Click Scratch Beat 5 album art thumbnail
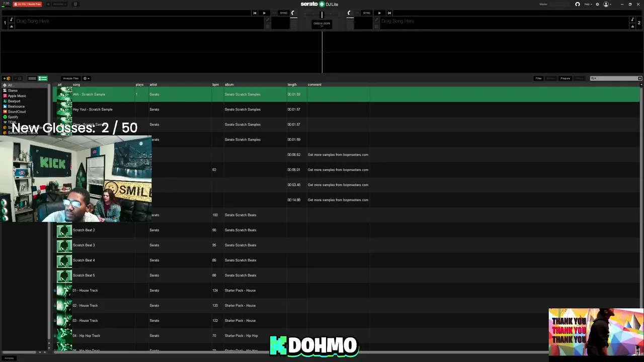 tap(64, 276)
